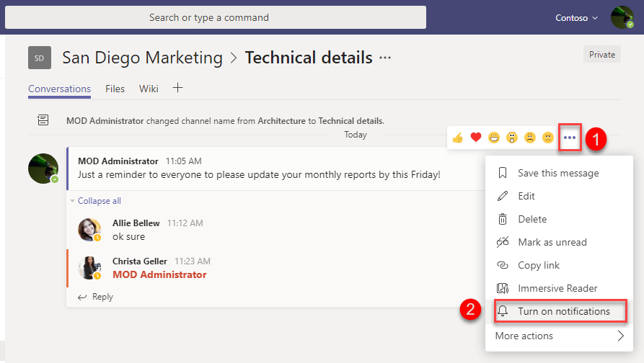Open channel options next to Technical details
644x363 pixels.
click(385, 58)
